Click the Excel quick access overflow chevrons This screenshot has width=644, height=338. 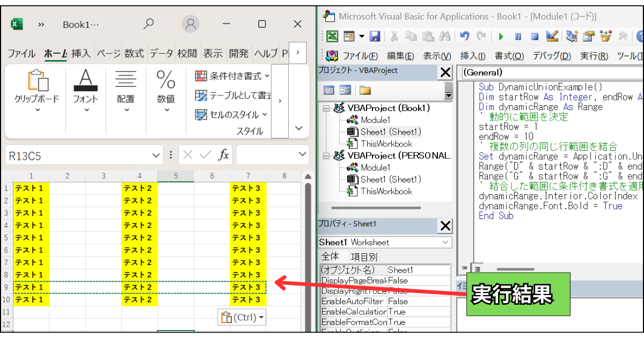coord(41,25)
